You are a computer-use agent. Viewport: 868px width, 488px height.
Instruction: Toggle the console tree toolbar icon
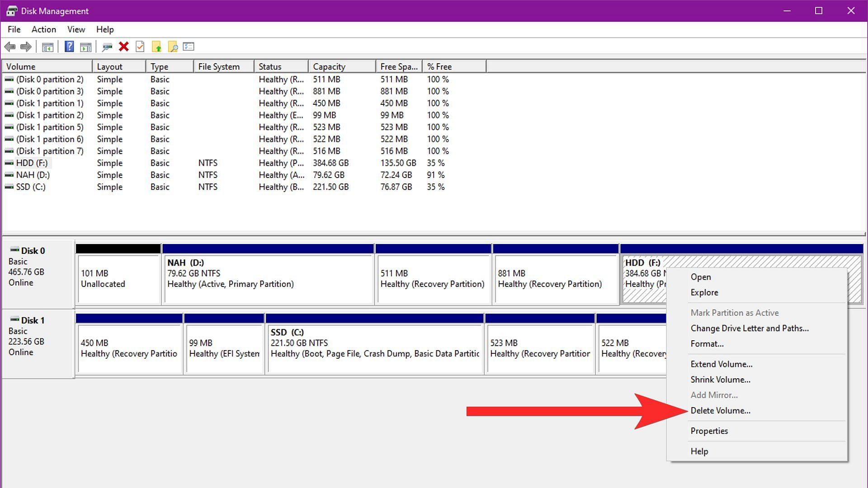click(x=47, y=47)
